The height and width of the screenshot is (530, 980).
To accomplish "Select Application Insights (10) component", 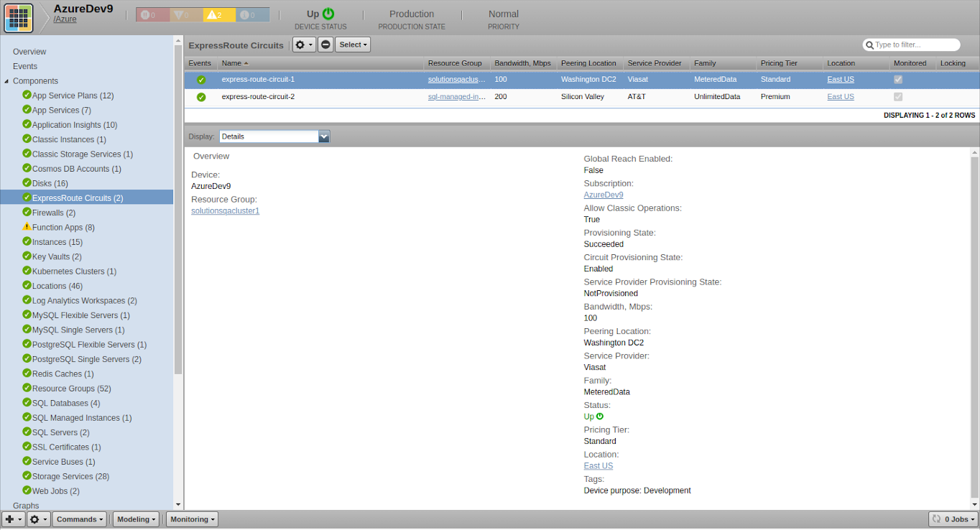I will click(75, 125).
